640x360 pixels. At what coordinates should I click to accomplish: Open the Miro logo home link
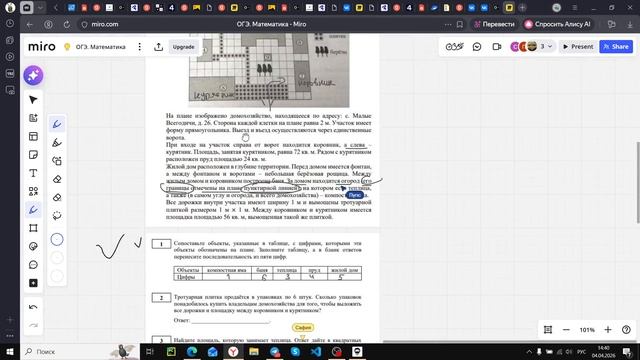pos(42,47)
